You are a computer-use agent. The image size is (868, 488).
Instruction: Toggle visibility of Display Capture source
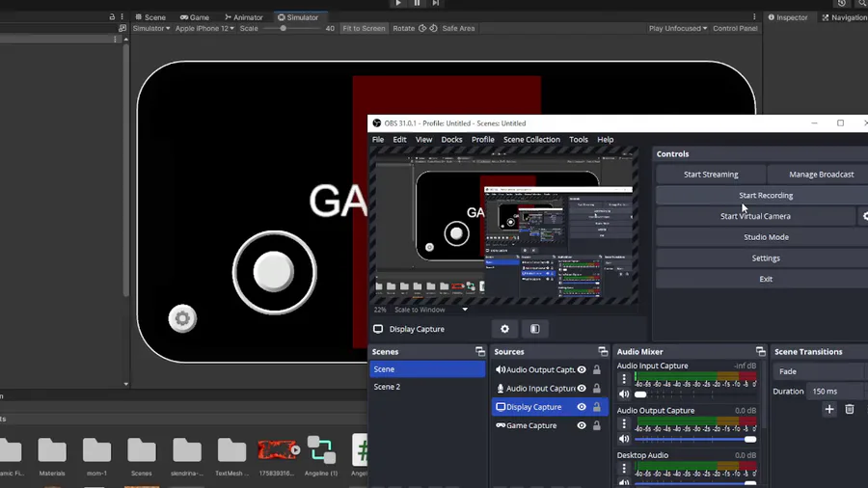click(582, 407)
